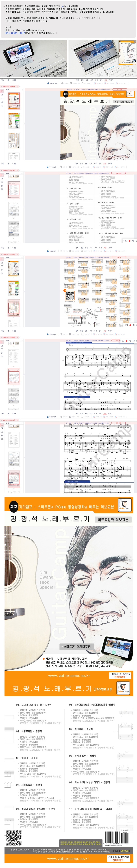
Task: Click the search icon in the song-list viewer sidebar
Action: point(2,189)
